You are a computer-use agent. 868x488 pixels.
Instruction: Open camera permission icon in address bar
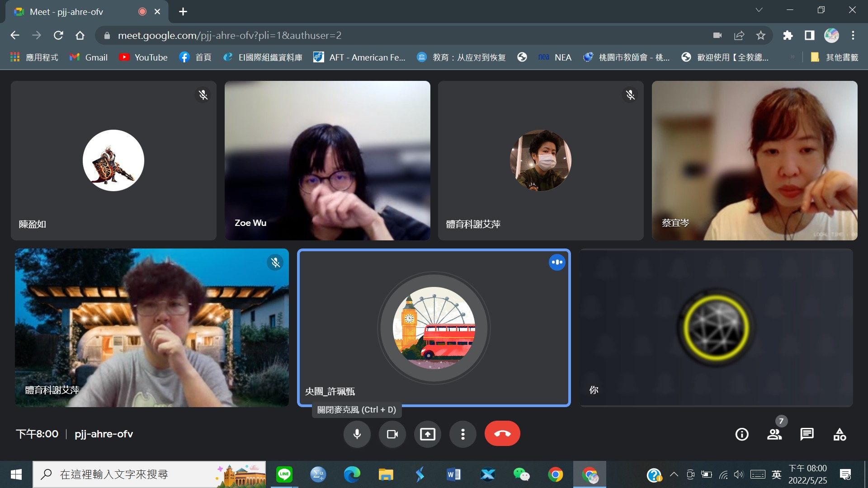coord(717,35)
